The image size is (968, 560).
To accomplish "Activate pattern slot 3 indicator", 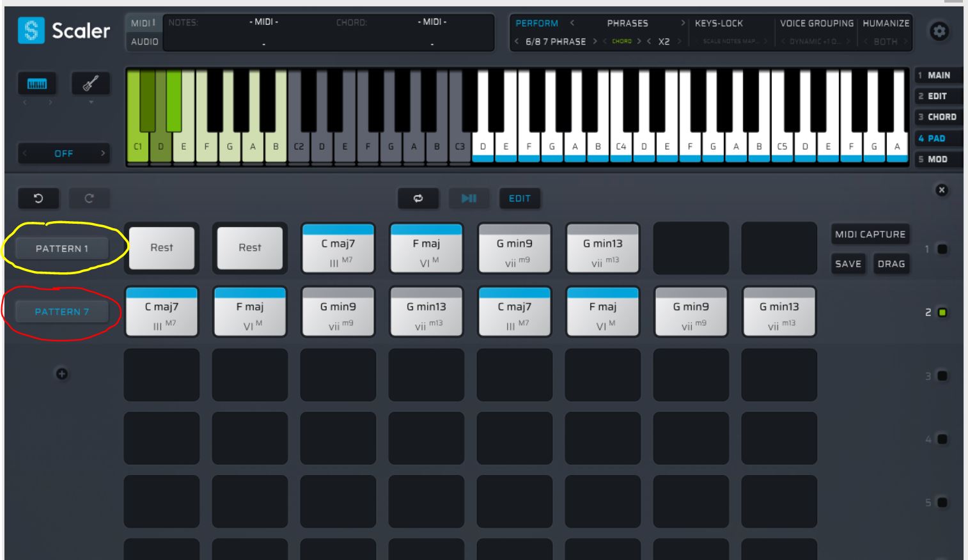I will point(942,376).
